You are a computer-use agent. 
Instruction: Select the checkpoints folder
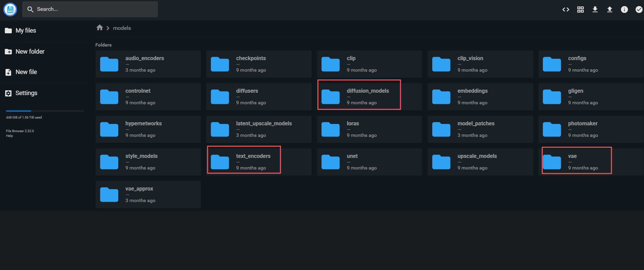(x=259, y=64)
